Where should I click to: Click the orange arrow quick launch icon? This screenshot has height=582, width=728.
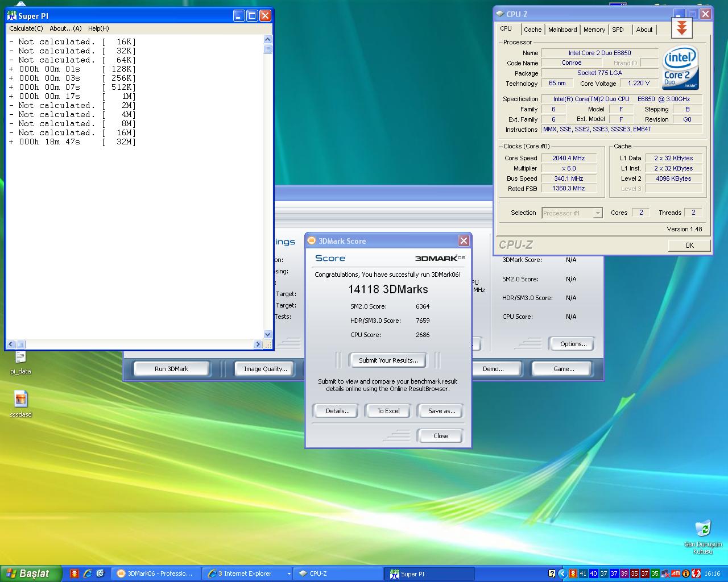[x=74, y=573]
